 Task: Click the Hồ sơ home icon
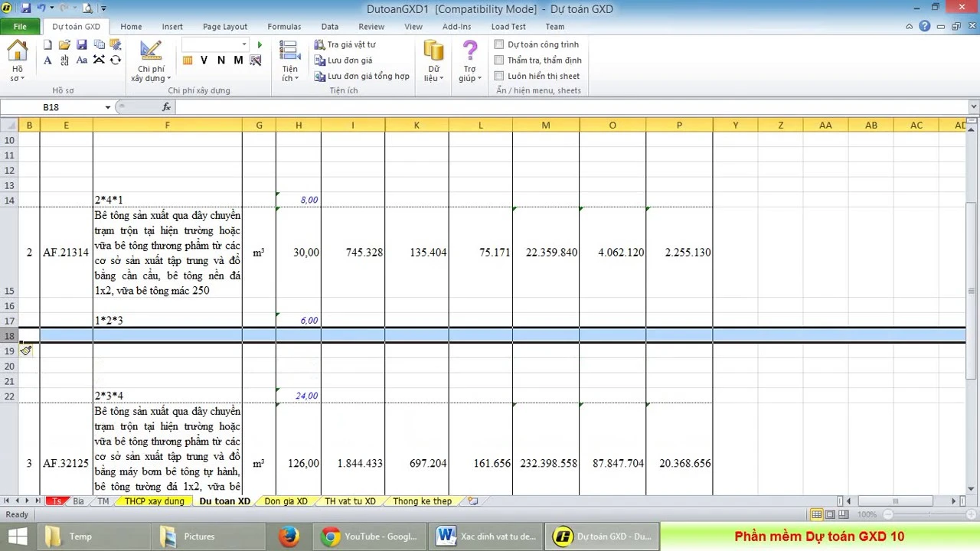pos(17,54)
